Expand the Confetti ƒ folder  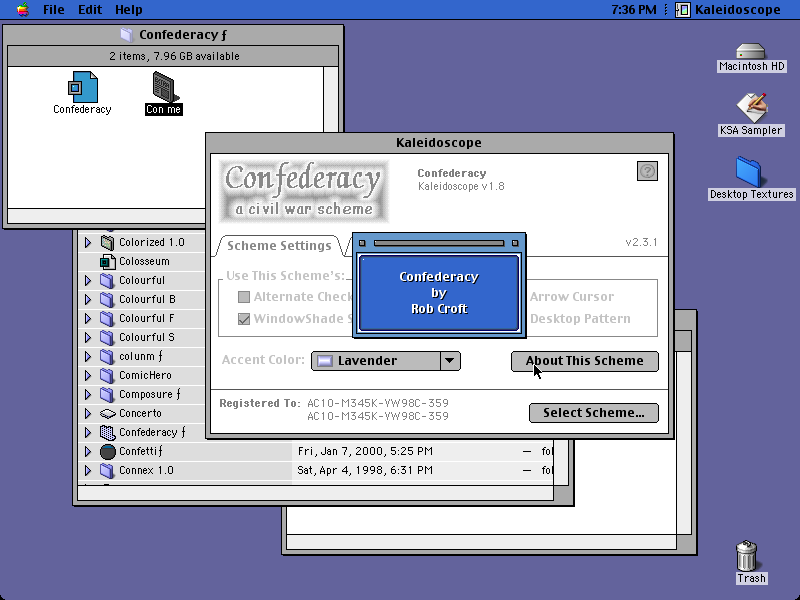(x=88, y=452)
